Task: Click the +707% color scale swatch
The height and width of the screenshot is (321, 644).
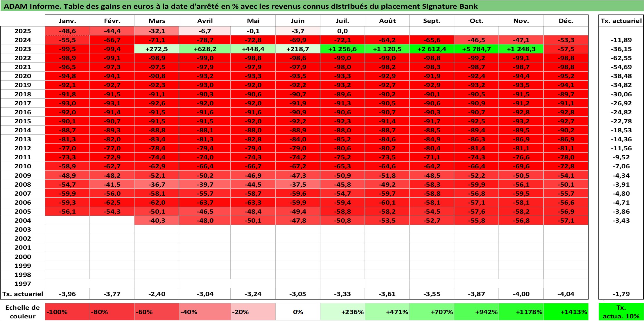Action: click(x=432, y=312)
